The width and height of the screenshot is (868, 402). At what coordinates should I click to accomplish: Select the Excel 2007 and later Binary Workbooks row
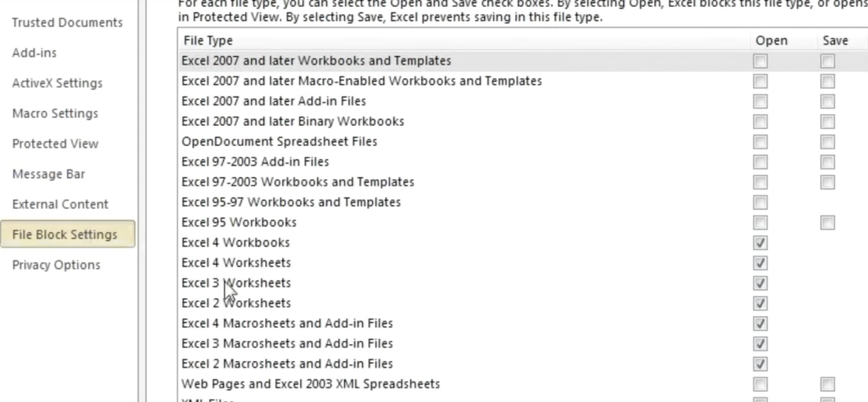[x=292, y=121]
